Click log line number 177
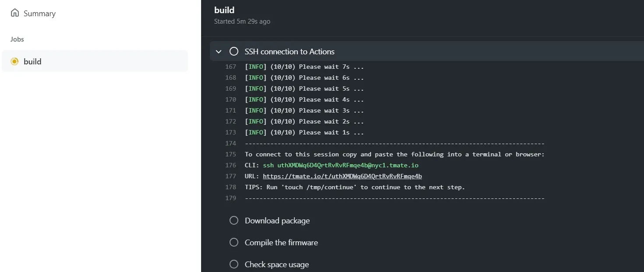This screenshot has width=644, height=272. pyautogui.click(x=230, y=176)
